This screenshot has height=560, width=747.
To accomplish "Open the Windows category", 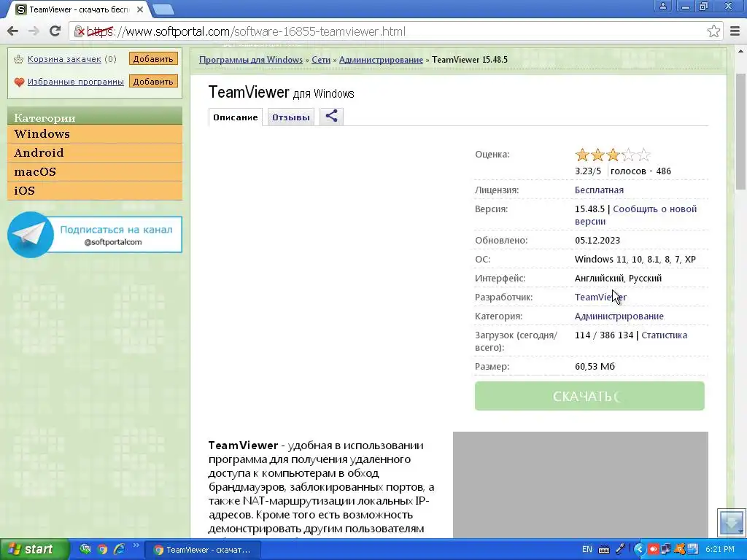I will [x=95, y=134].
